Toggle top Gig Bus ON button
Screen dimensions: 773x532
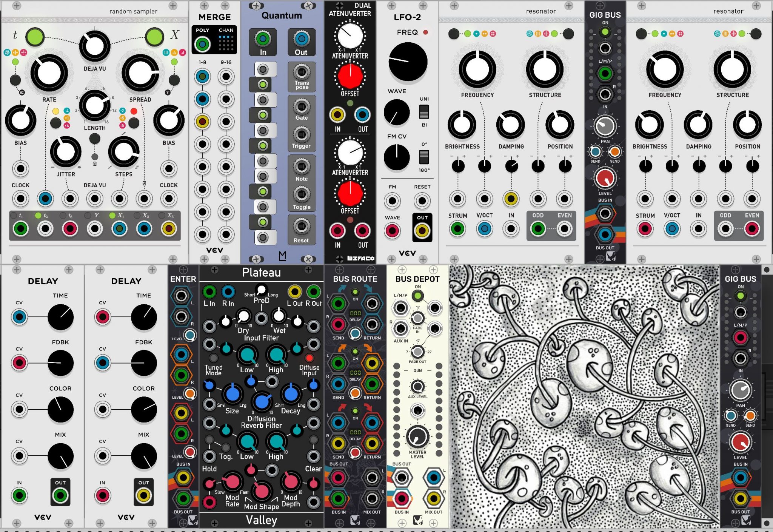(605, 32)
